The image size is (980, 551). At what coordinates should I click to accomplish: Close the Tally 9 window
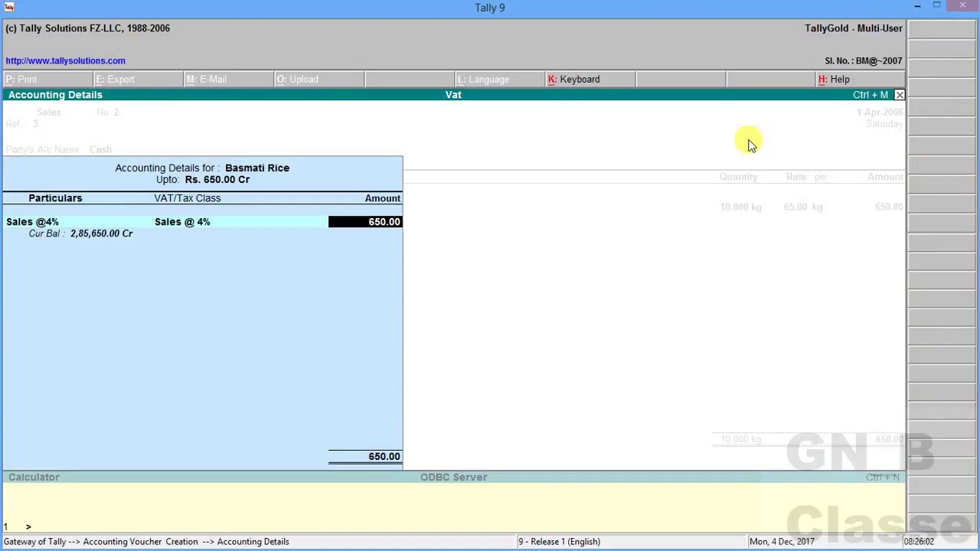tap(962, 6)
